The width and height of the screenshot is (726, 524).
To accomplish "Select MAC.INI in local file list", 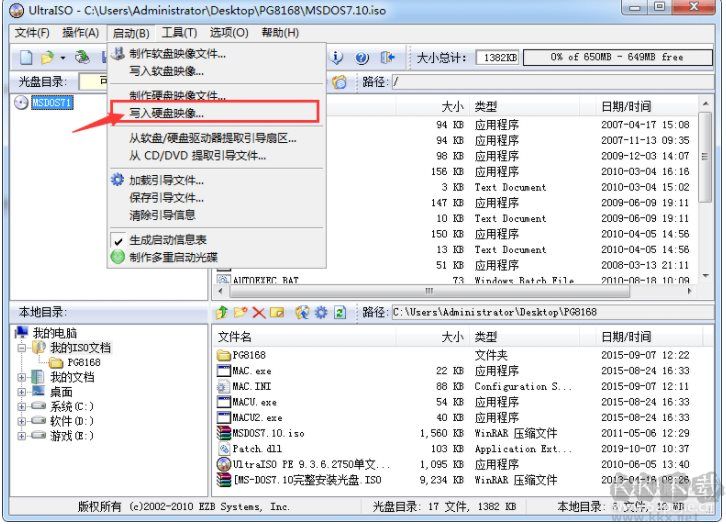I will click(x=251, y=387).
